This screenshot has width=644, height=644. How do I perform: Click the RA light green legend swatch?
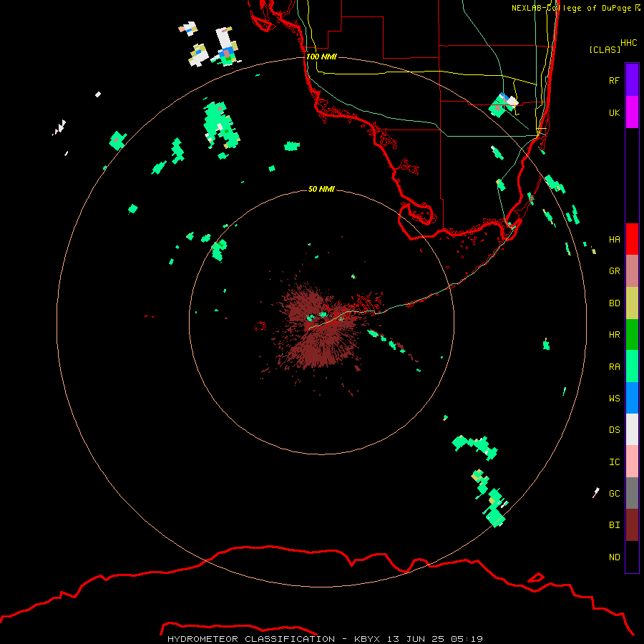pyautogui.click(x=632, y=366)
